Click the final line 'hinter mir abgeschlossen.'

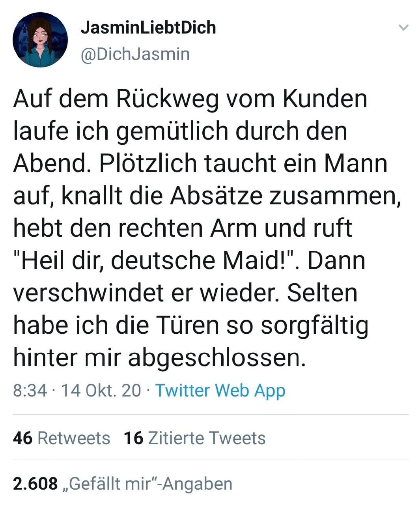[x=160, y=358]
